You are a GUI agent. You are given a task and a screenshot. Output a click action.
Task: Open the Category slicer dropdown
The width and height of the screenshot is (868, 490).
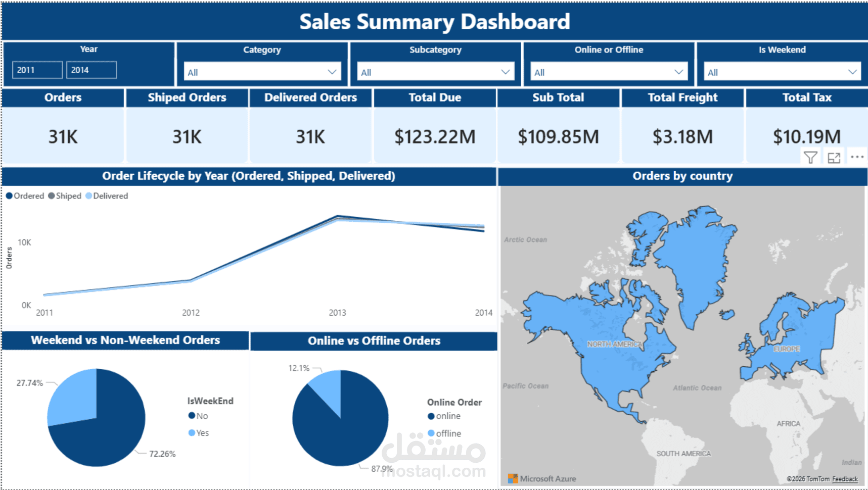click(332, 71)
